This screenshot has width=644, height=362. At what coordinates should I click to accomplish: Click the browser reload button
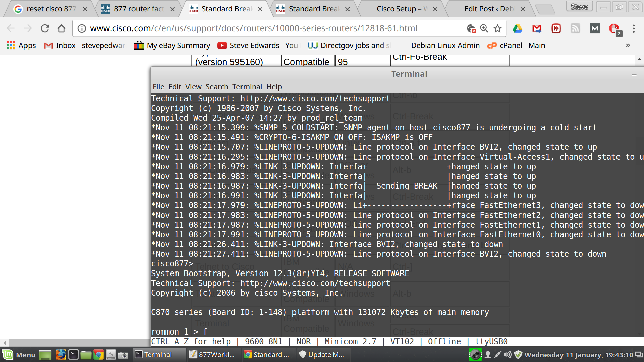coord(45,28)
